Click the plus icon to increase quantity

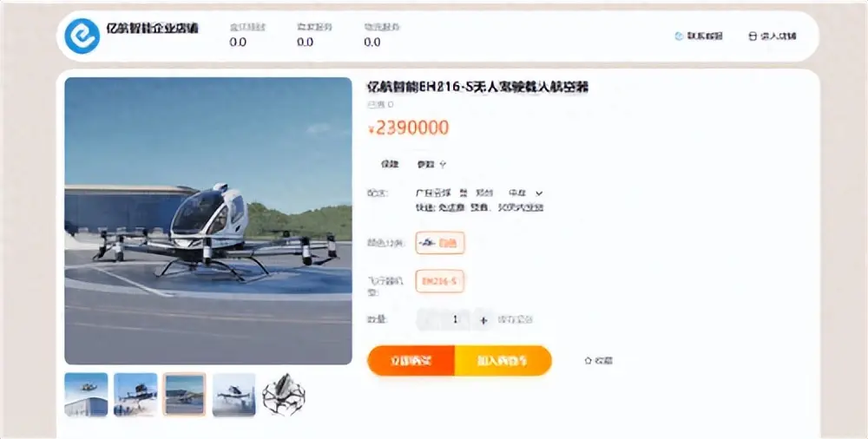pos(483,320)
